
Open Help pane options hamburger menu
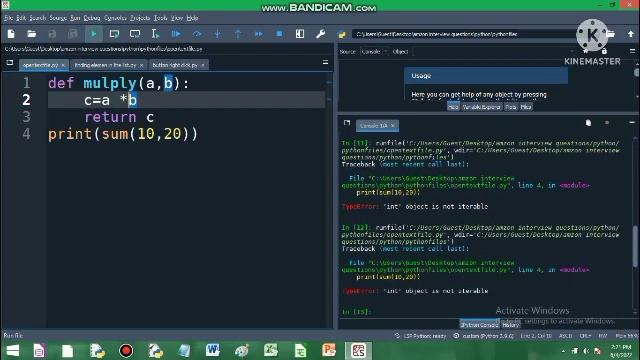(632, 51)
